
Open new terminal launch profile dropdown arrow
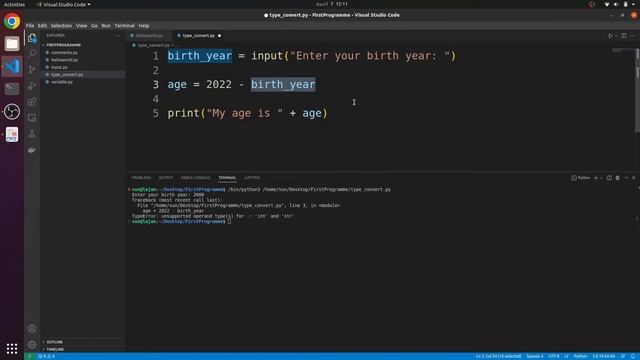click(x=601, y=178)
